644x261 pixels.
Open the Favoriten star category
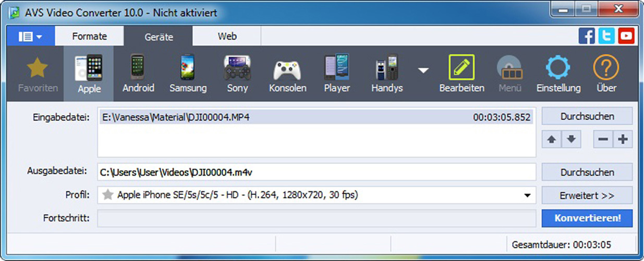tap(38, 74)
